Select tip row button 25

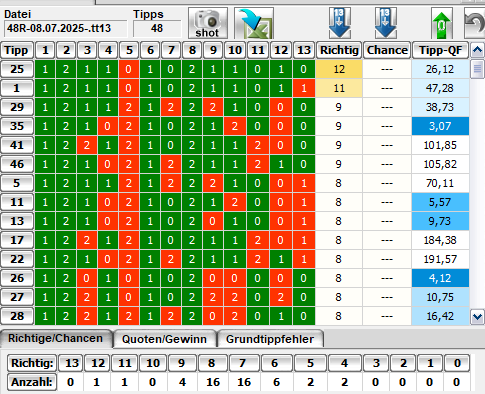[x=17, y=69]
